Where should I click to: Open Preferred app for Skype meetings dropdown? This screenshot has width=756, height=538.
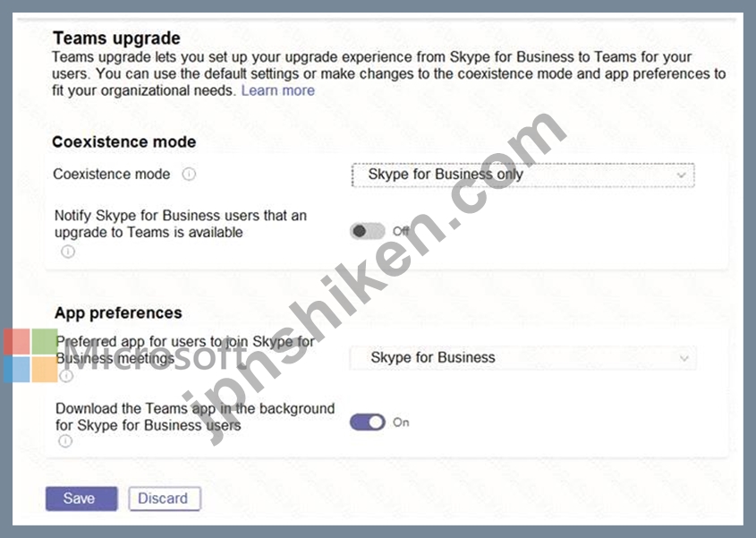tap(523, 357)
